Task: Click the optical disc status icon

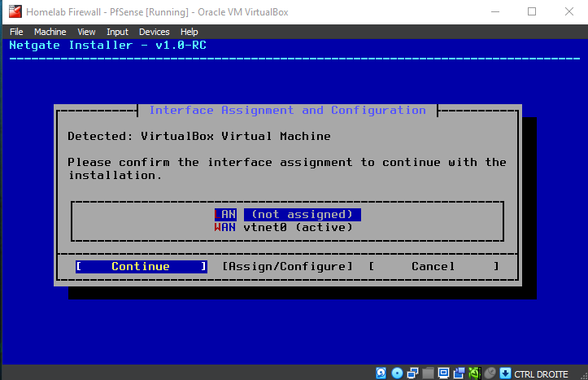Action: [397, 373]
